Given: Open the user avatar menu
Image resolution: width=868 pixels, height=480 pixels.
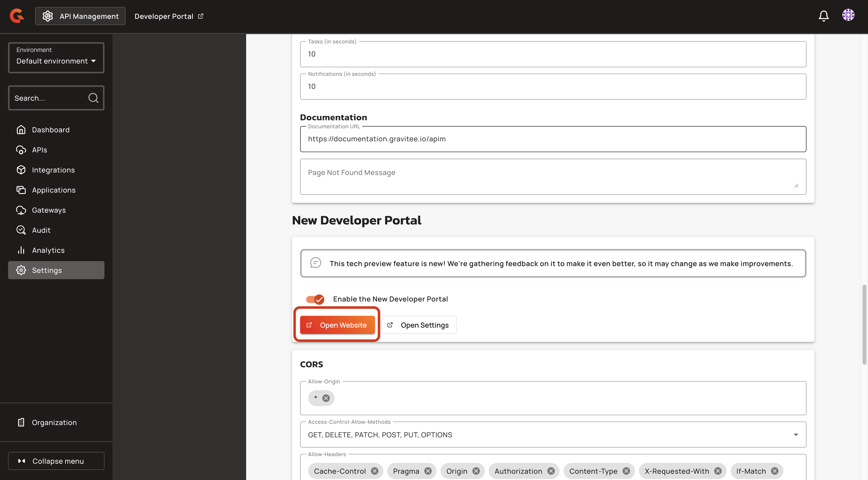Looking at the screenshot, I should tap(848, 15).
